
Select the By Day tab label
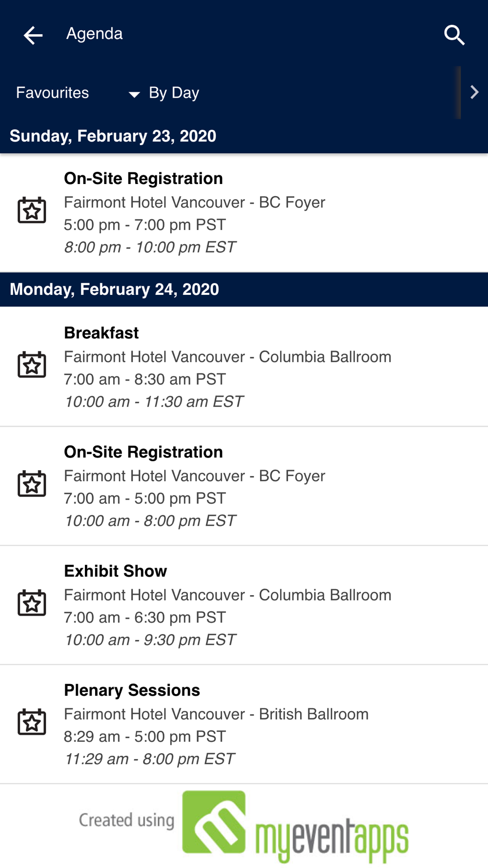click(174, 93)
